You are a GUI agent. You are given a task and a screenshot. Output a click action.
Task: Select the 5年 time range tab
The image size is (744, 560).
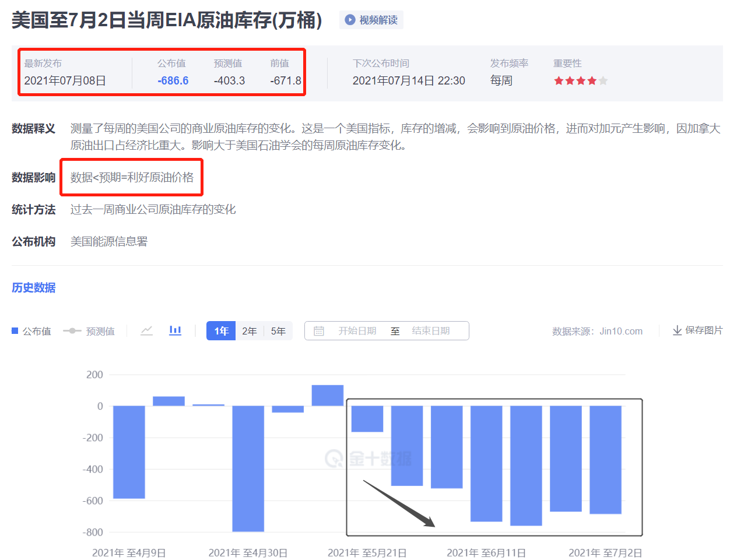coord(278,331)
